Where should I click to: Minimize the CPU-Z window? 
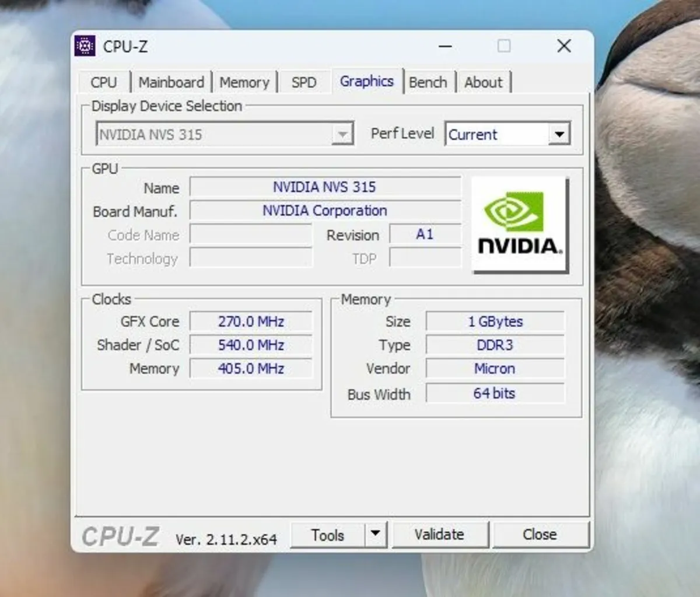(446, 46)
